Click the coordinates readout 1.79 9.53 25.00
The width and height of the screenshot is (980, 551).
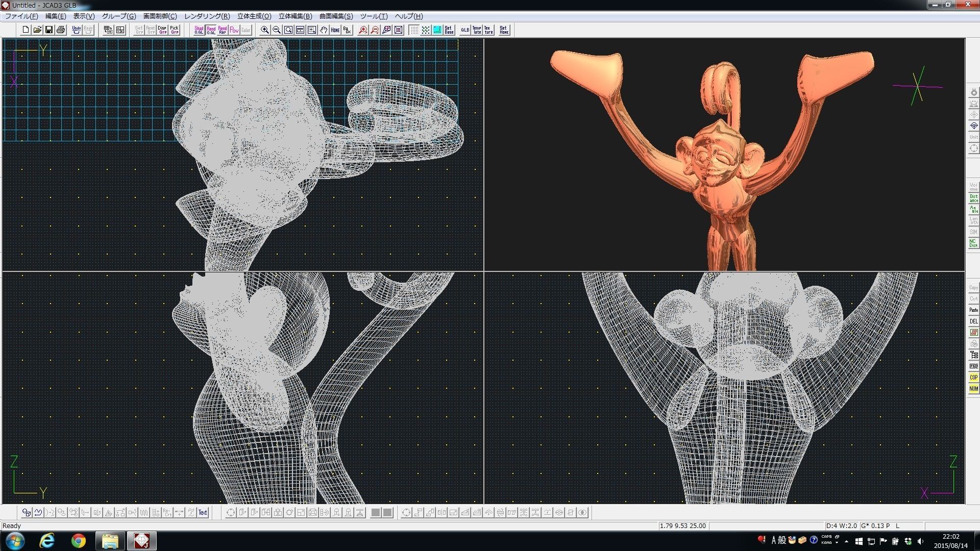(x=683, y=526)
